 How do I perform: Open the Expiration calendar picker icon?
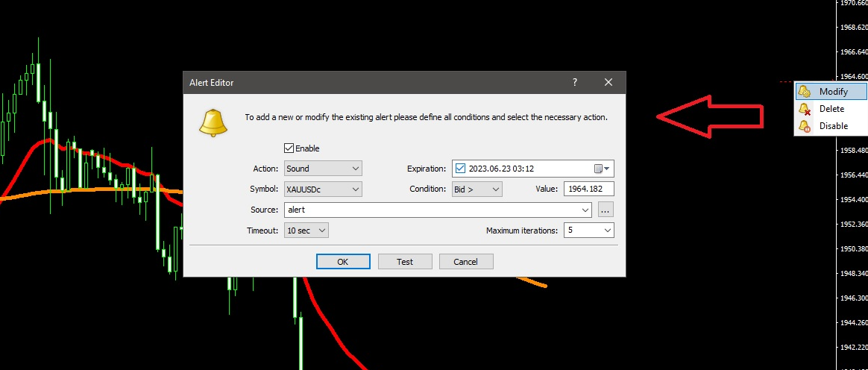(x=602, y=169)
